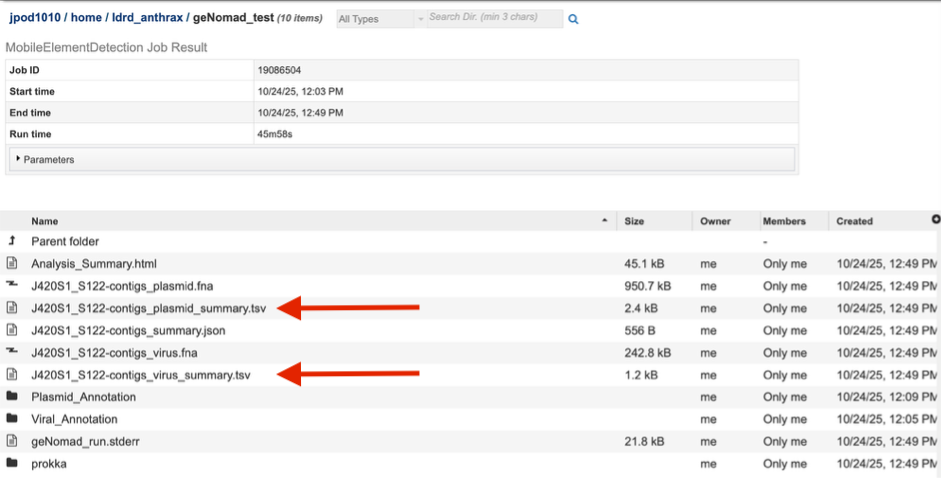Open the table column settings gear

[x=935, y=219]
